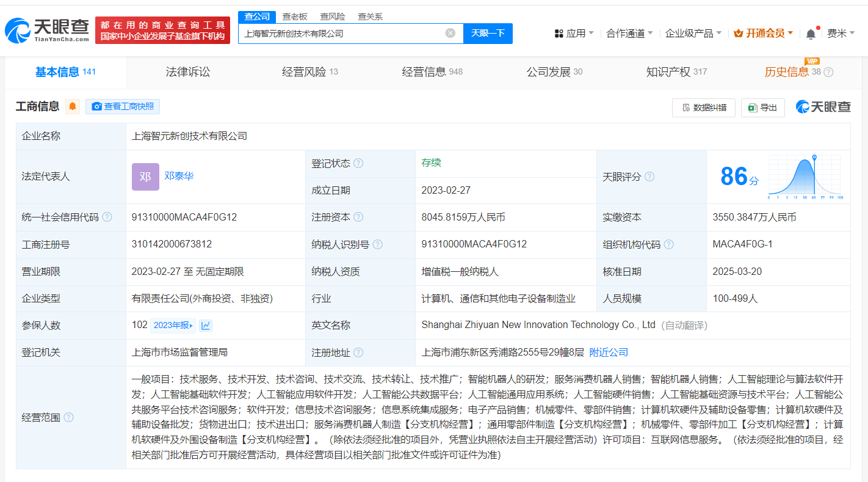Viewport: 868px width, 482px height.
Task: Click the help icon next to 统一社会信用代码
Action: coord(107,217)
